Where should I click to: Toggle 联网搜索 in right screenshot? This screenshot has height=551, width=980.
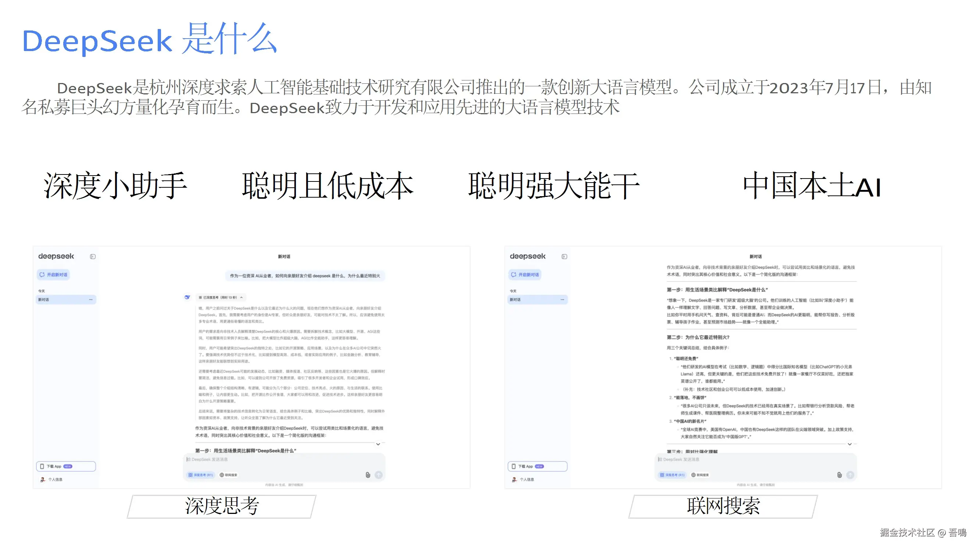coord(700,475)
